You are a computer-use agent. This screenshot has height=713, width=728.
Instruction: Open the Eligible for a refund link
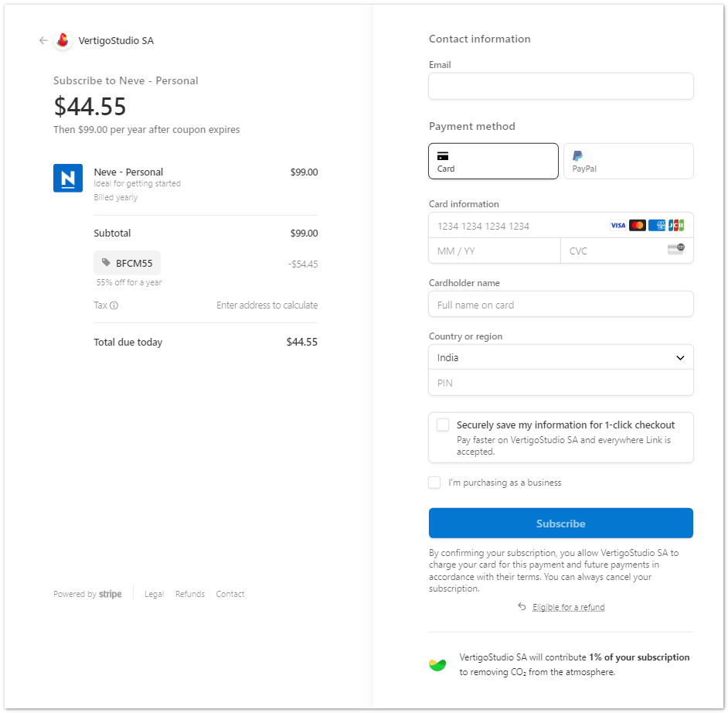[x=568, y=607]
